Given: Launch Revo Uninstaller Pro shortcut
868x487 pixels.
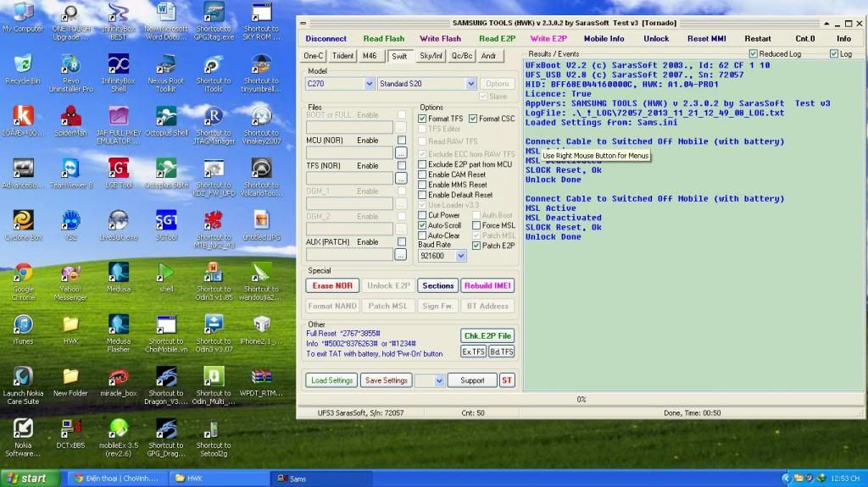Looking at the screenshot, I should click(x=71, y=73).
